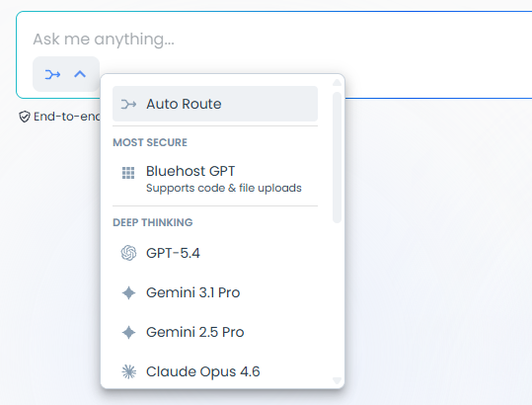The height and width of the screenshot is (405, 532).
Task: Choose Bluehost GPT model
Action: tap(215, 179)
